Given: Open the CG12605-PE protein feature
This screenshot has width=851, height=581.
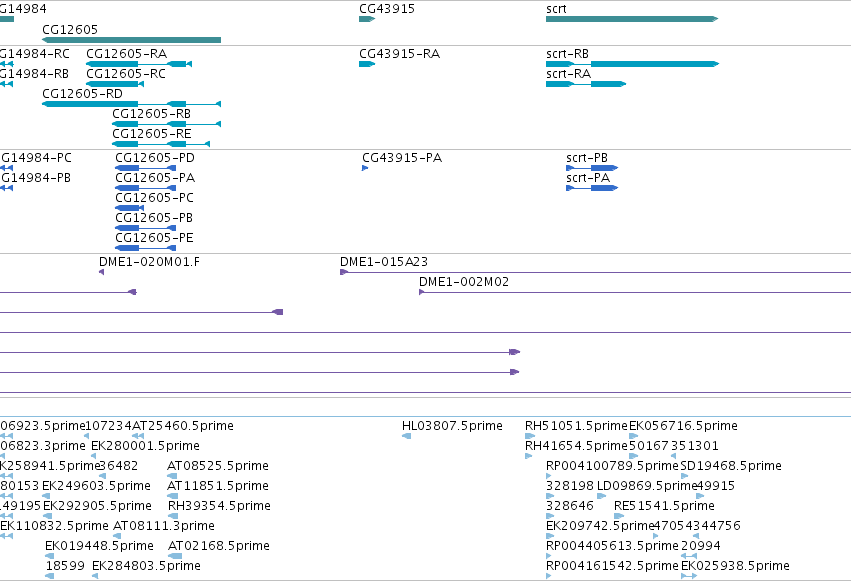Looking at the screenshot, I should coord(145,248).
